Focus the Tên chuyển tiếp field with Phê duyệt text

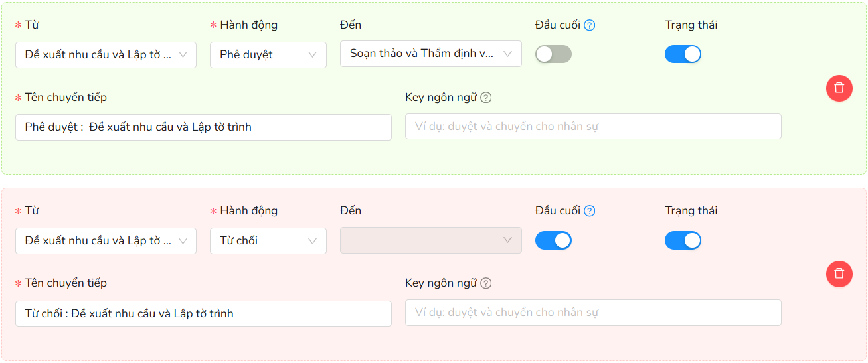[203, 127]
